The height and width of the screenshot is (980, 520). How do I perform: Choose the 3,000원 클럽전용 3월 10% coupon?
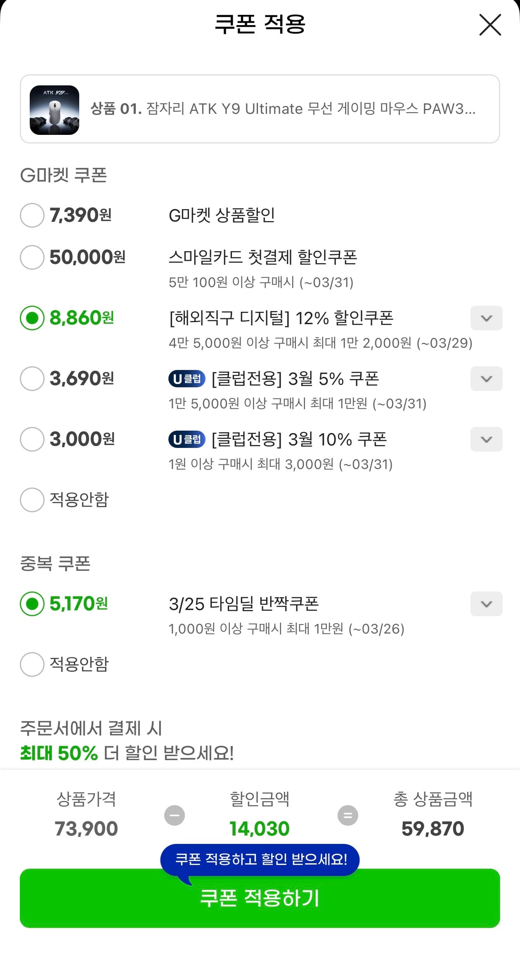[x=32, y=439]
